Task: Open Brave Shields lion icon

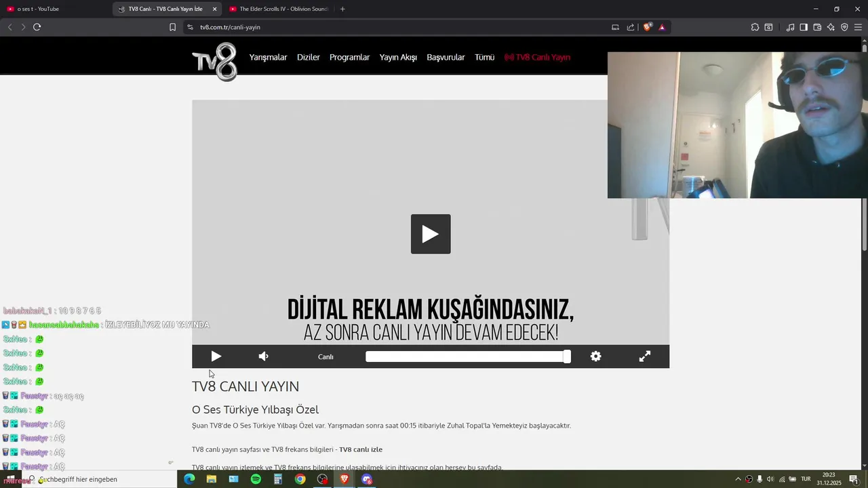Action: tap(647, 27)
